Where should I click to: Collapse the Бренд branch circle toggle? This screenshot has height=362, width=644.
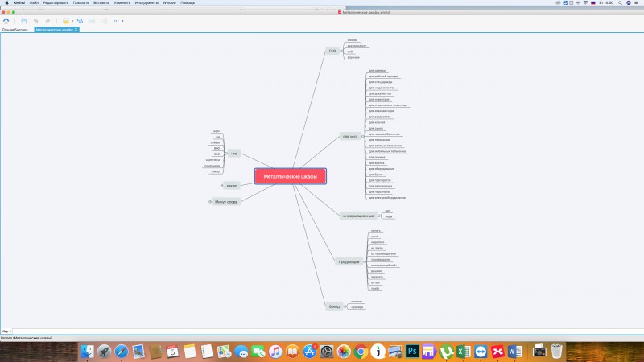point(345,306)
